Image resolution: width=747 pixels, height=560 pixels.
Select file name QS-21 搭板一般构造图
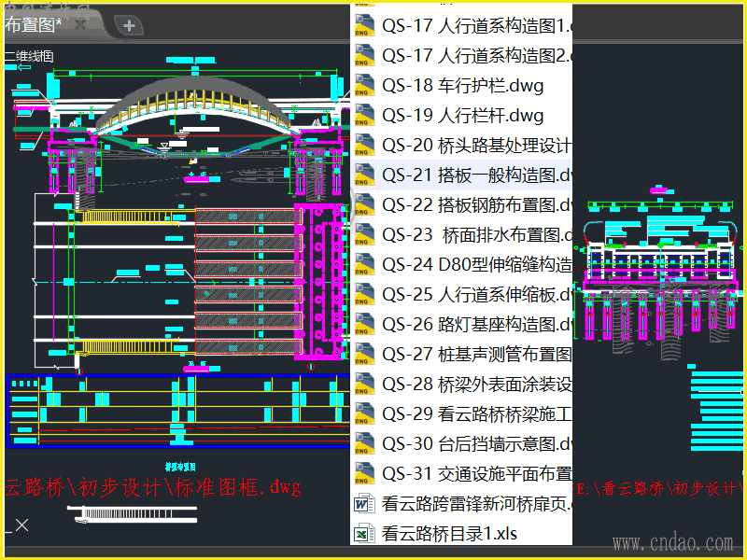tap(477, 175)
